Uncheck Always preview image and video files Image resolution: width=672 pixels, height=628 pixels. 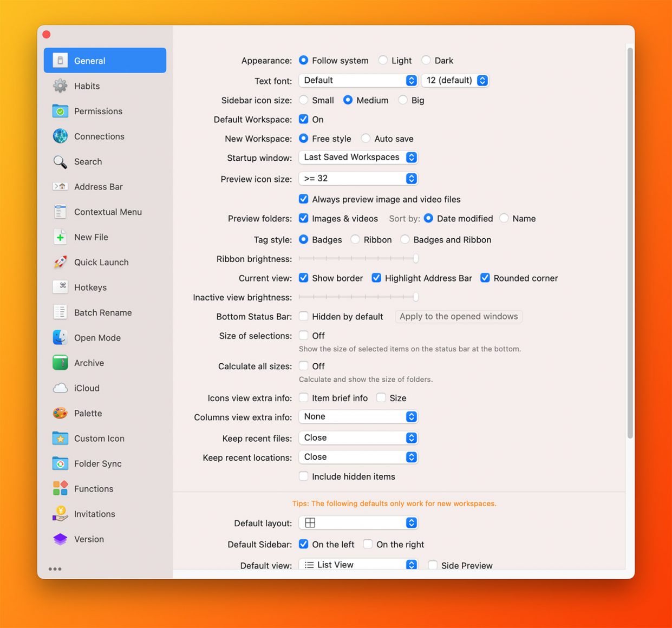coord(304,199)
